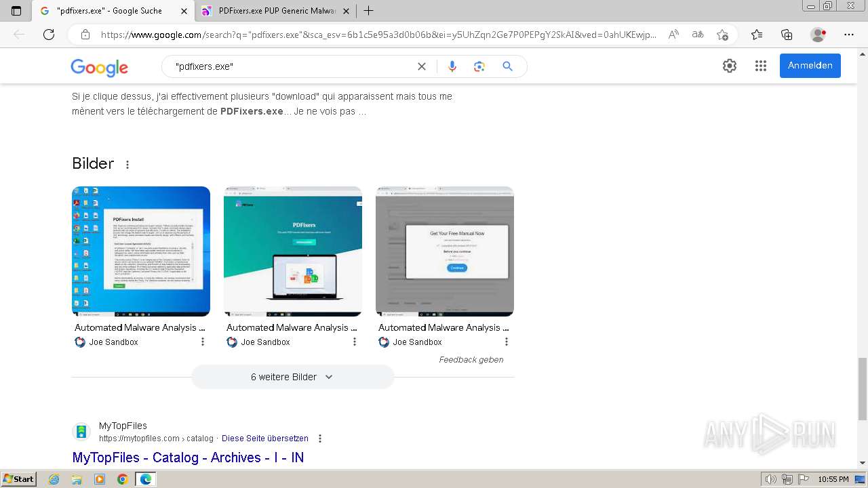
Task: Open the tab actions menu icon
Action: (16, 11)
